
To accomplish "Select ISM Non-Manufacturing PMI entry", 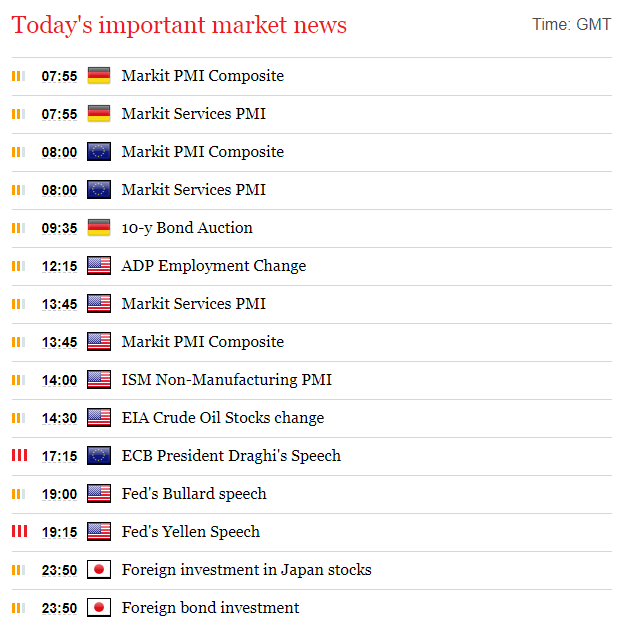I will coord(227,380).
